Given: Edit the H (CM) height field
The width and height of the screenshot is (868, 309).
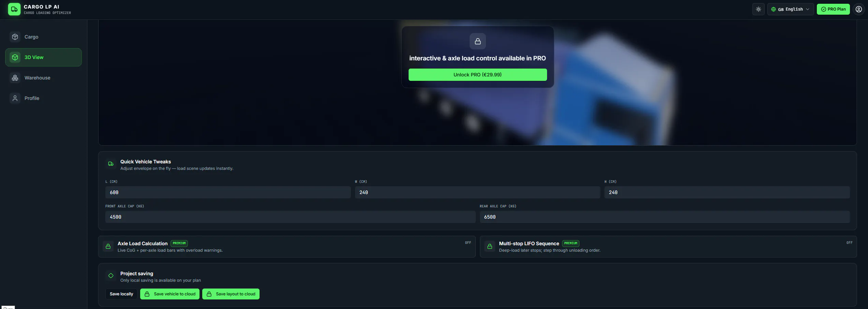Looking at the screenshot, I should tap(727, 192).
